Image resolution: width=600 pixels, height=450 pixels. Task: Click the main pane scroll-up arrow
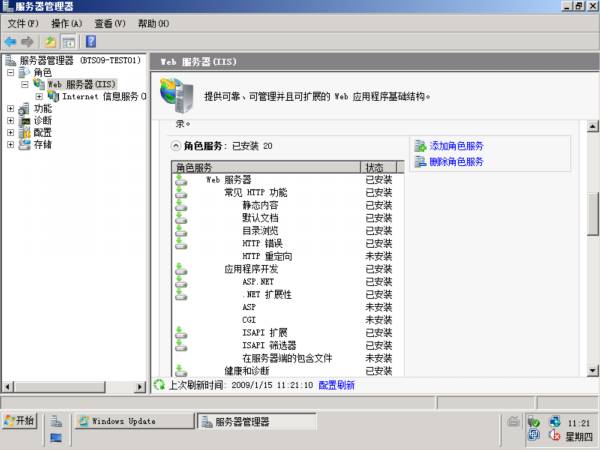point(593,126)
